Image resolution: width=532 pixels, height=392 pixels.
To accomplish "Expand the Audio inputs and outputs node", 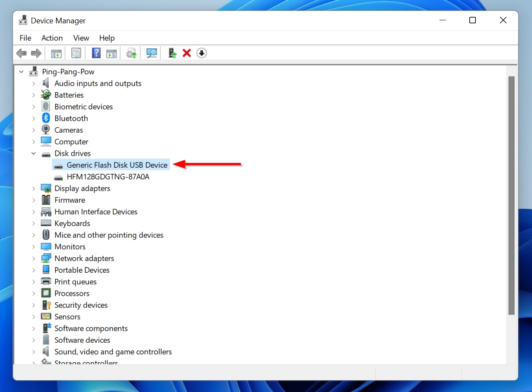I will pyautogui.click(x=34, y=83).
